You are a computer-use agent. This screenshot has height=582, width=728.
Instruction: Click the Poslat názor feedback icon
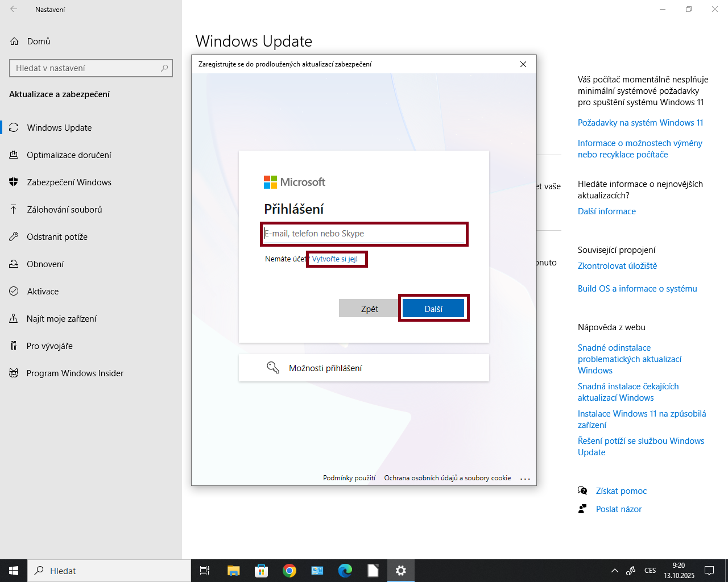582,509
